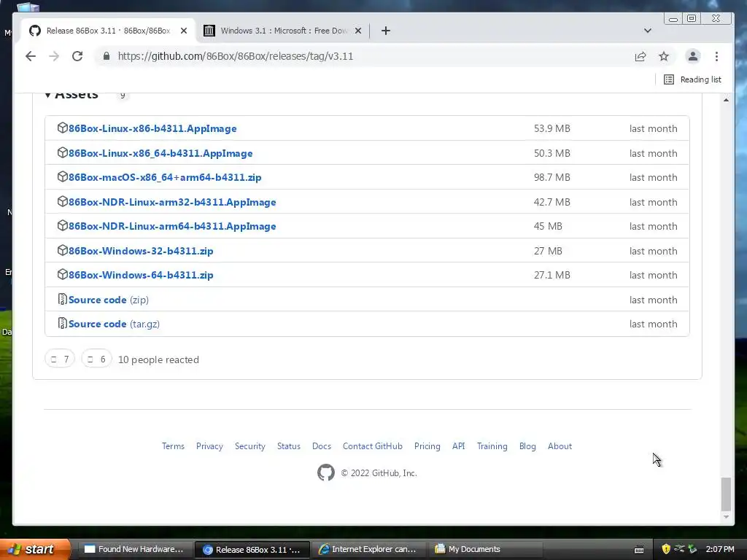Reload the GitHub release page
Viewport: 747px width, 560px height.
[x=77, y=56]
